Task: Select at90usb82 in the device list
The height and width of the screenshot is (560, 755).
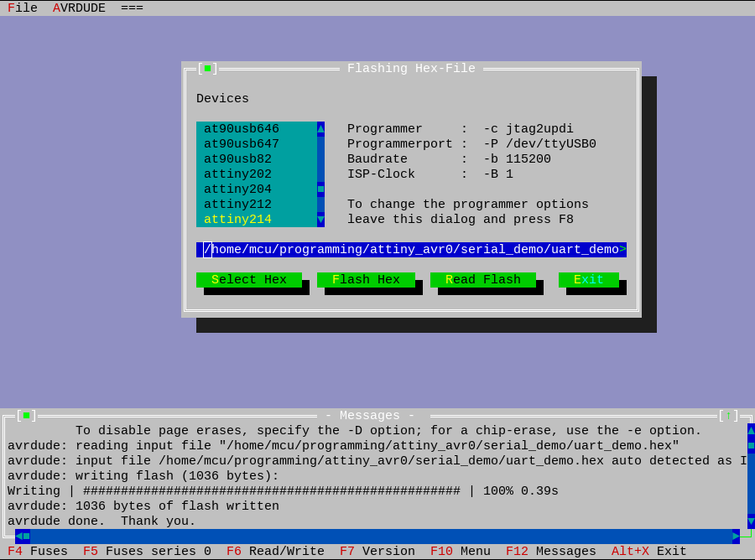Action: pos(257,158)
